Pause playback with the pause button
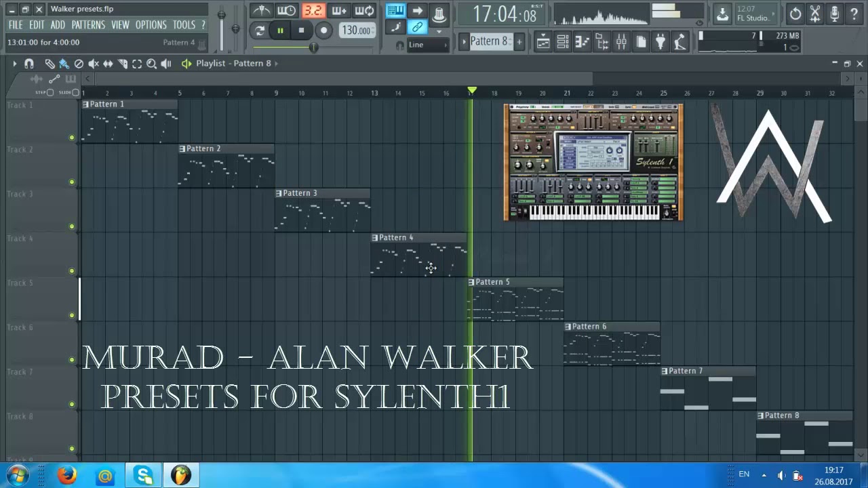 (x=280, y=30)
